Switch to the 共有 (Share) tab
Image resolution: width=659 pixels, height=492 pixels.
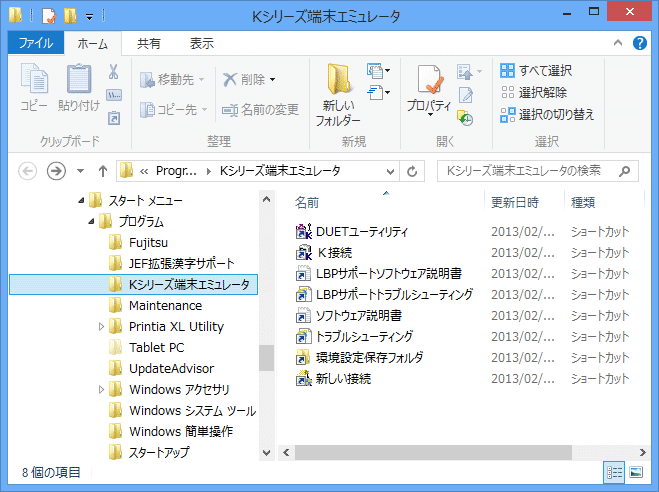pyautogui.click(x=149, y=43)
